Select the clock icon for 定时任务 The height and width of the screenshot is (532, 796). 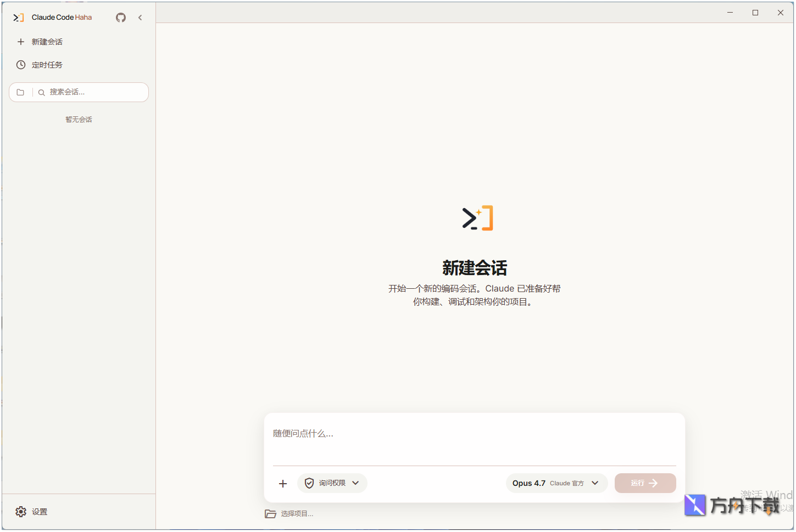[20, 64]
